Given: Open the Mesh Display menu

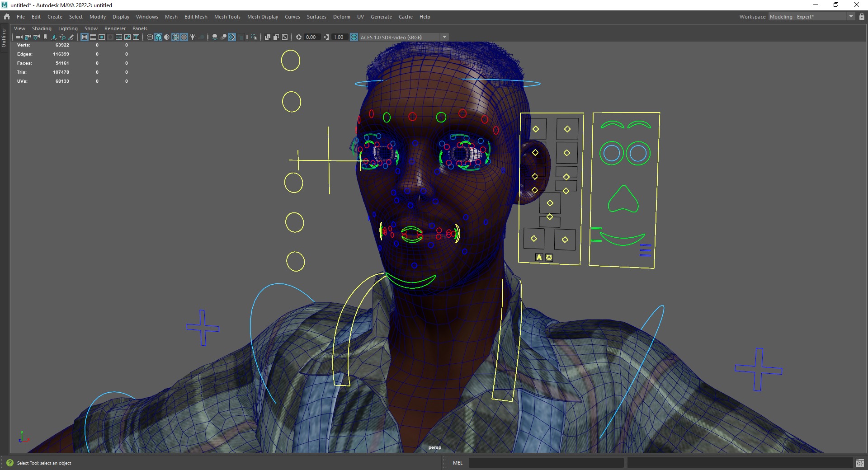Looking at the screenshot, I should [263, 17].
